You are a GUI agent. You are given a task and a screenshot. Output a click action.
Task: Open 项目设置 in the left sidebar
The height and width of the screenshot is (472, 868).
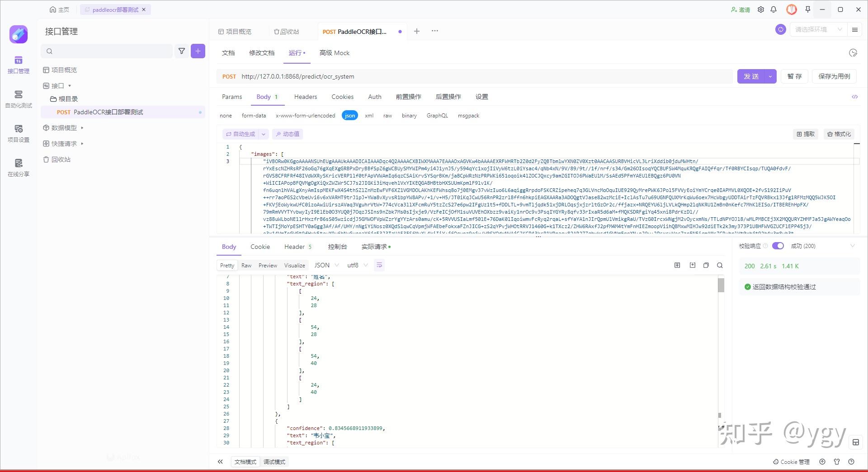tap(19, 134)
